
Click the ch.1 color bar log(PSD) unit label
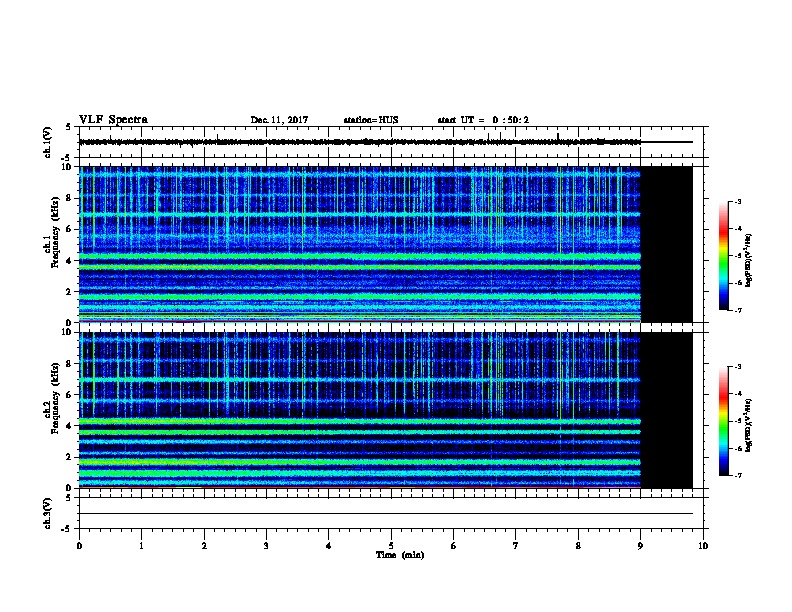point(749,260)
